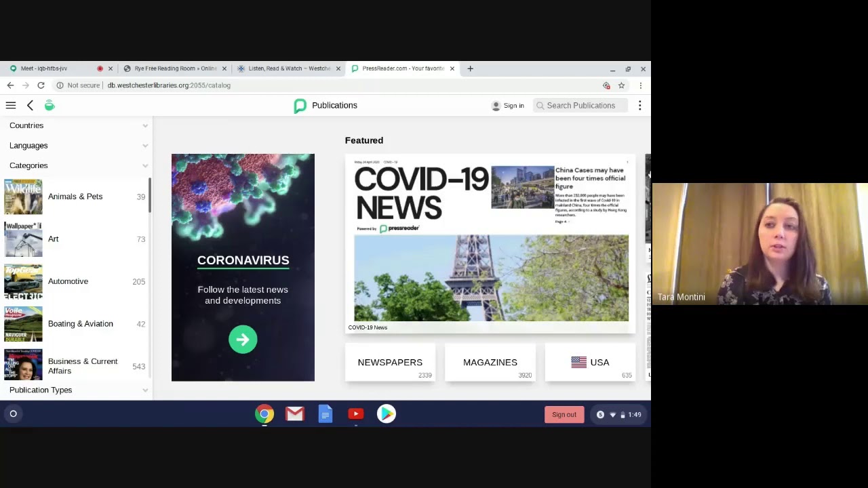The image size is (868, 488).
Task: Click the green arrow on Coronavirus card
Action: tap(243, 339)
